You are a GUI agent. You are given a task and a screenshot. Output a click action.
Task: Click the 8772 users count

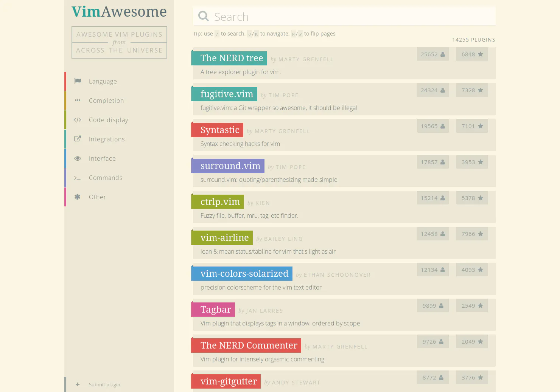(x=429, y=378)
